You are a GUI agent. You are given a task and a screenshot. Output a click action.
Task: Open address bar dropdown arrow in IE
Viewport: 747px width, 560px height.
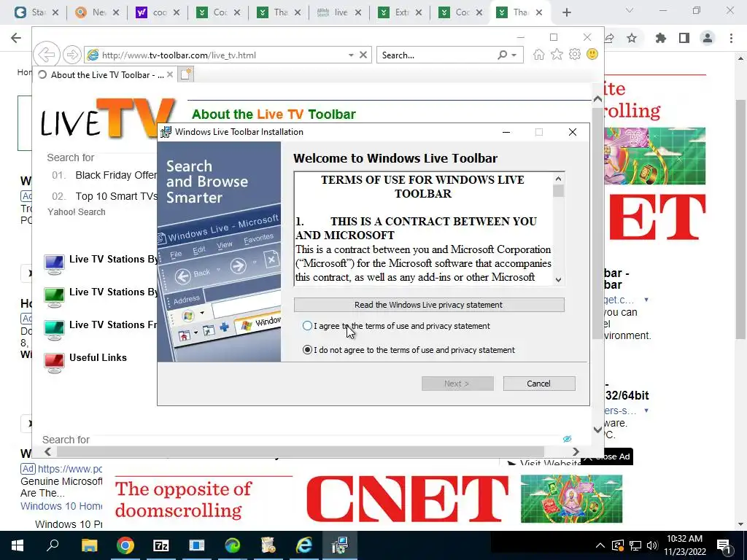[x=351, y=55]
